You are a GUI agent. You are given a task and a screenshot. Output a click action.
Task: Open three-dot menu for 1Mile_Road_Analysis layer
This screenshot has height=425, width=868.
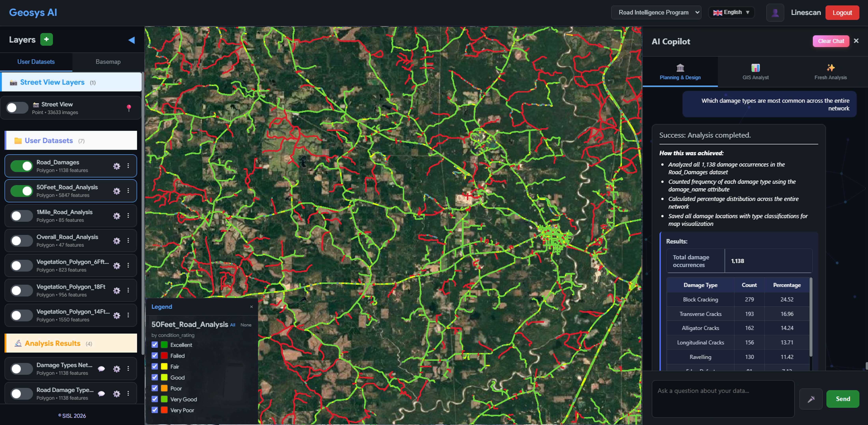tap(128, 216)
